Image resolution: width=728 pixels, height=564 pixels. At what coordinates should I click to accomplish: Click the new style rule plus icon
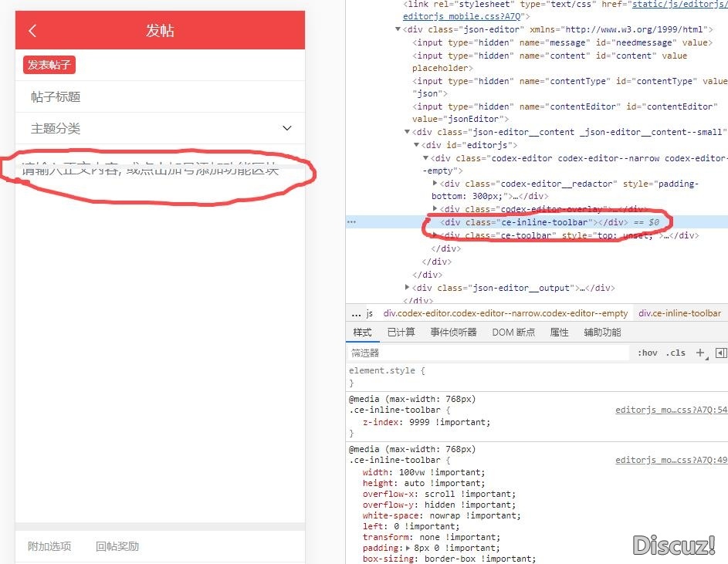(700, 353)
